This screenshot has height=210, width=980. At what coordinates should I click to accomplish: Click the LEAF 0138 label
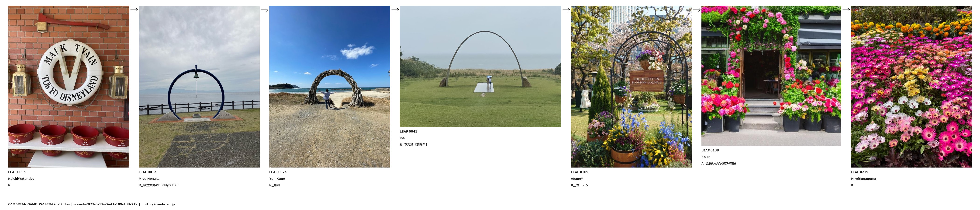[710, 150]
